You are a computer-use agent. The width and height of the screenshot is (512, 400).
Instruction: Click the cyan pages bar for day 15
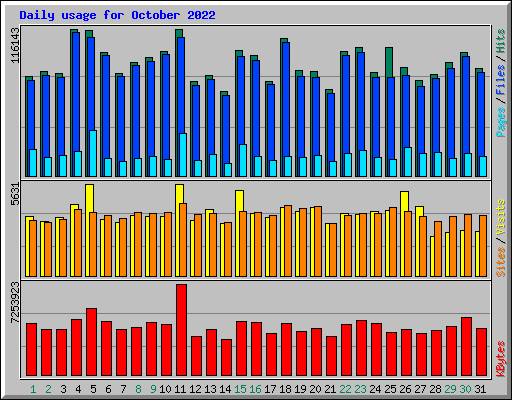point(243,160)
